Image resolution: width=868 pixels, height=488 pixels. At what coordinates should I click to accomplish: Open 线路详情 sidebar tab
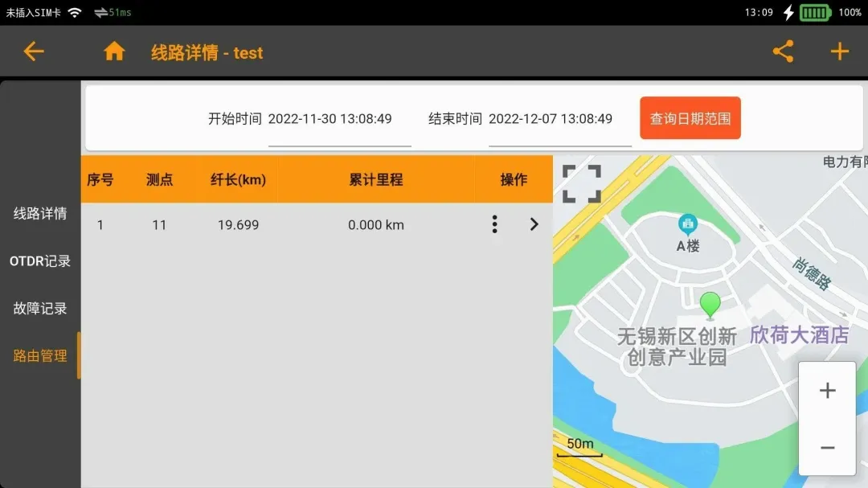(40, 213)
